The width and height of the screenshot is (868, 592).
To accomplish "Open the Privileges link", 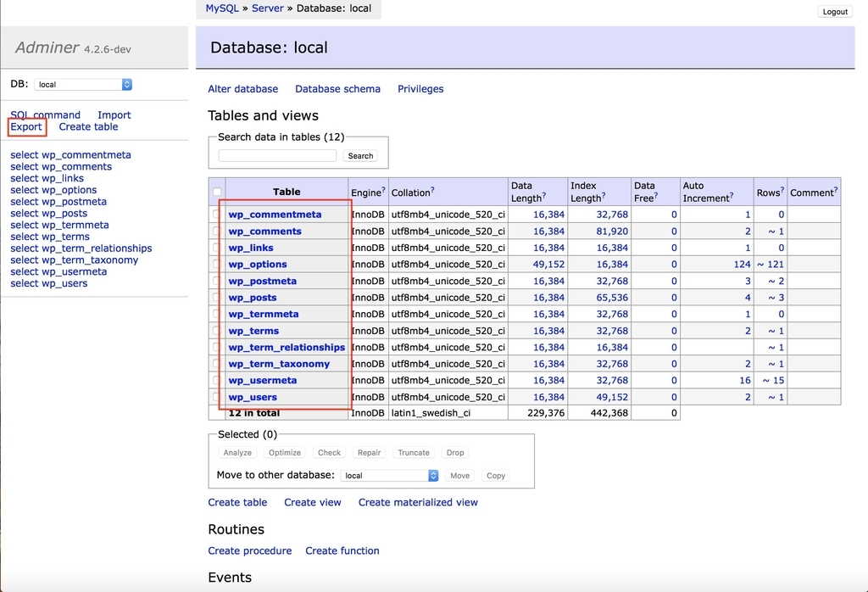I will tap(420, 88).
